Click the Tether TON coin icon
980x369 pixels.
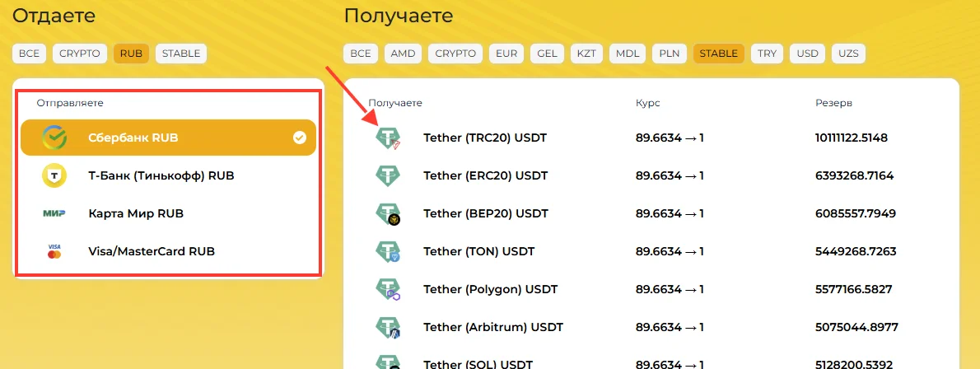click(x=388, y=251)
